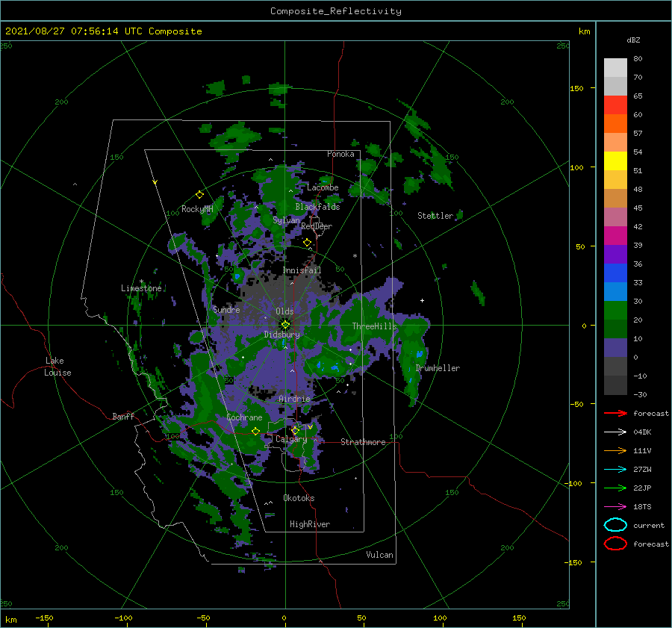Click the Blackfalds city label

tap(317, 207)
